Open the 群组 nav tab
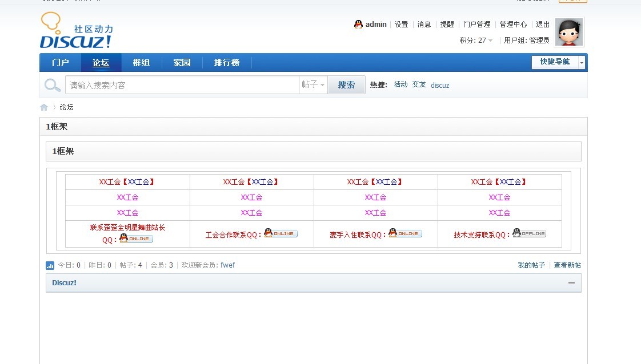Screen dimensions: 641x364 tap(142, 62)
